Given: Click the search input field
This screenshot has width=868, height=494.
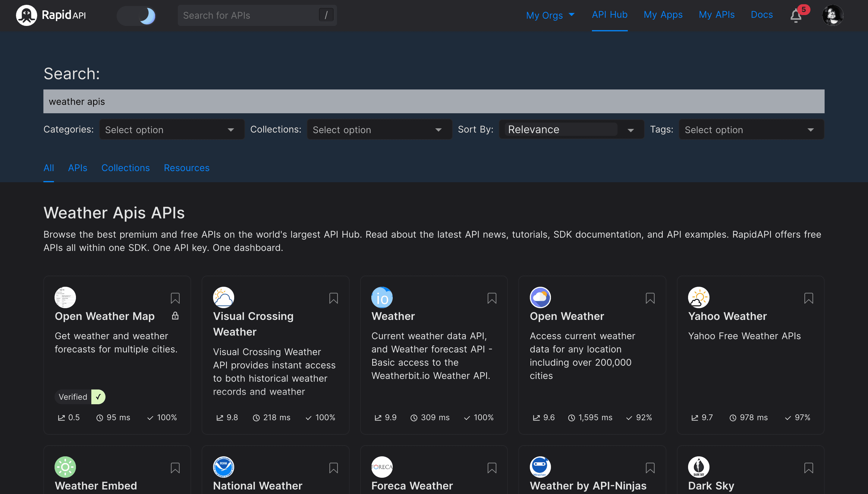Looking at the screenshot, I should click(434, 101).
